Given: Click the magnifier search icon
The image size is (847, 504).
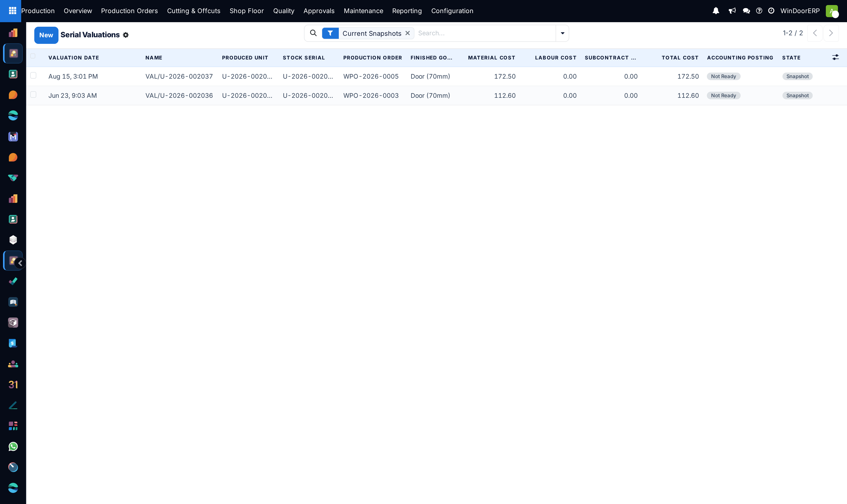Looking at the screenshot, I should (x=313, y=33).
